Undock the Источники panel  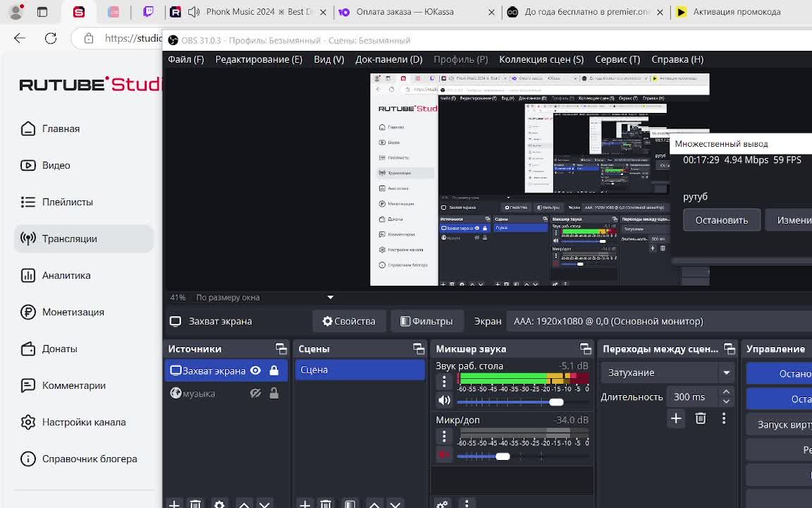[281, 349]
